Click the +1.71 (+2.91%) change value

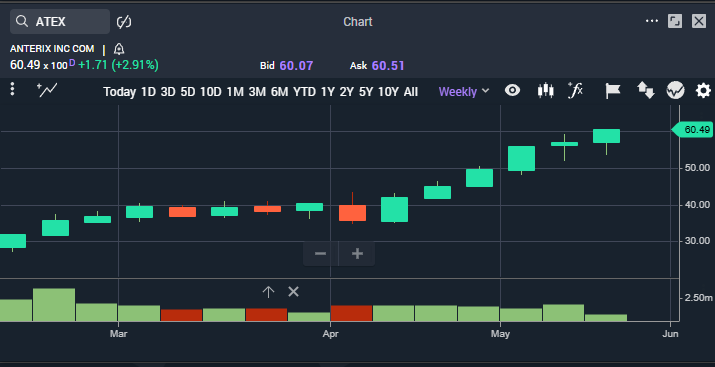(119, 65)
